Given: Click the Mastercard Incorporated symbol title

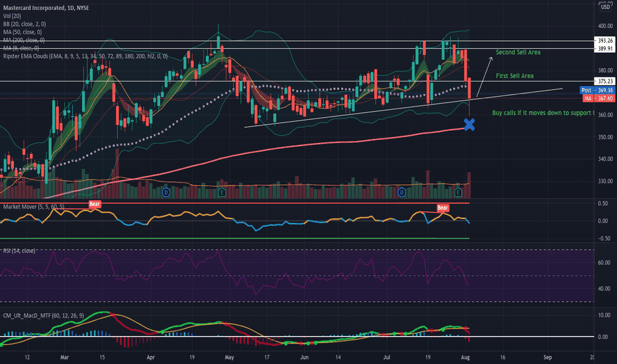Looking at the screenshot, I should point(46,8).
